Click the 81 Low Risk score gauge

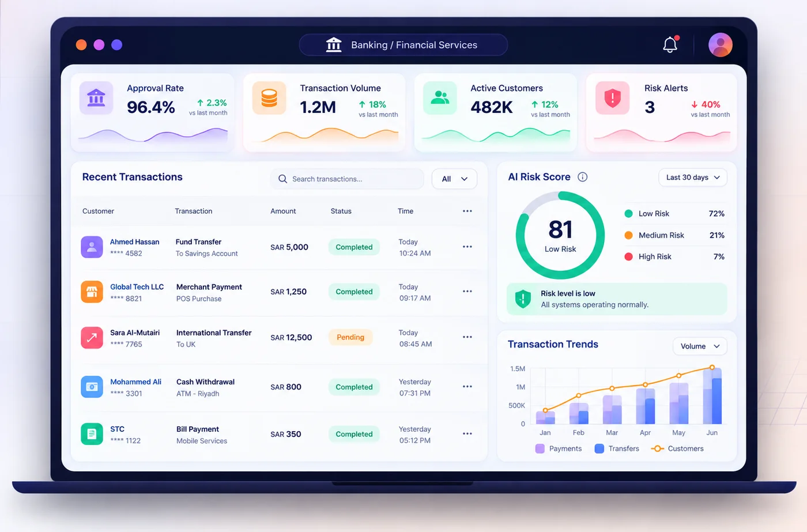560,235
